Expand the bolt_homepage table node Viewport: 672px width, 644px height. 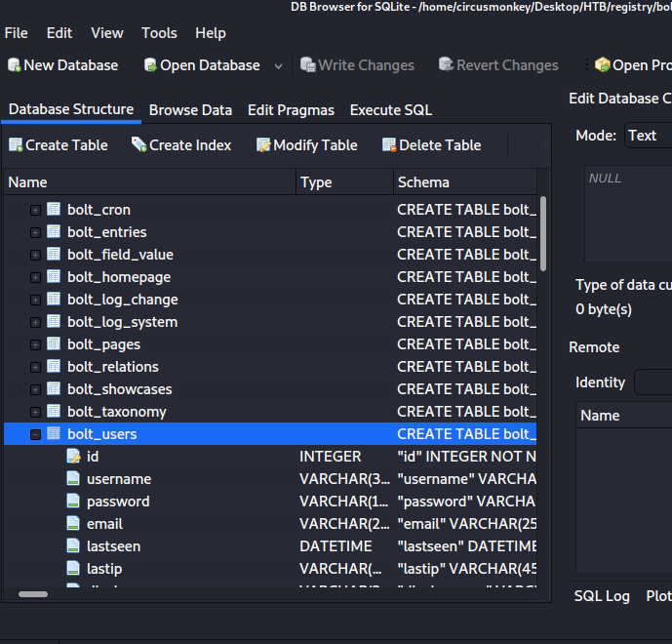coord(35,277)
